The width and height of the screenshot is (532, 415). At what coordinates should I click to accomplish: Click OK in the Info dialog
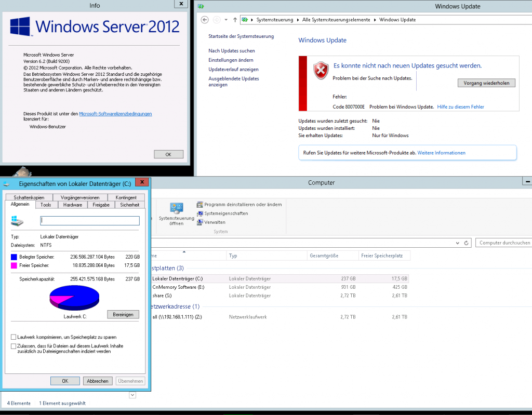[x=169, y=154]
